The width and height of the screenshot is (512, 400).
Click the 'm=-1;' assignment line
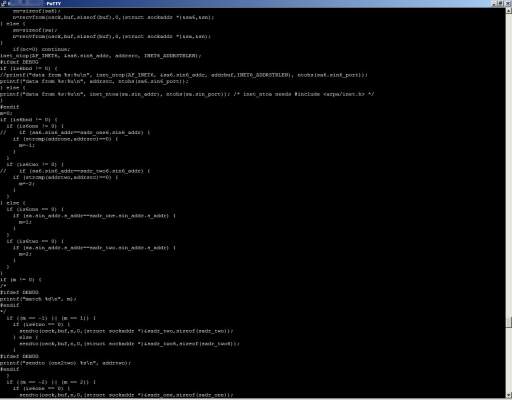click(27, 145)
